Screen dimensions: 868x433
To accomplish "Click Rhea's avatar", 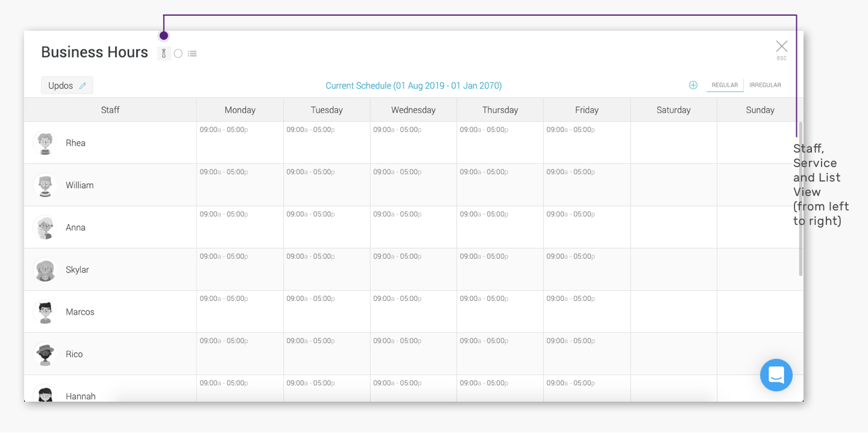I will [x=45, y=143].
